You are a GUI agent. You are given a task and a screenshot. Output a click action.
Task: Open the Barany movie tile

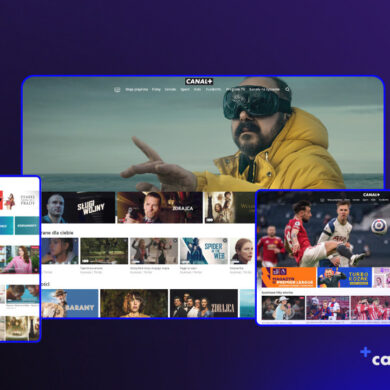(70, 303)
